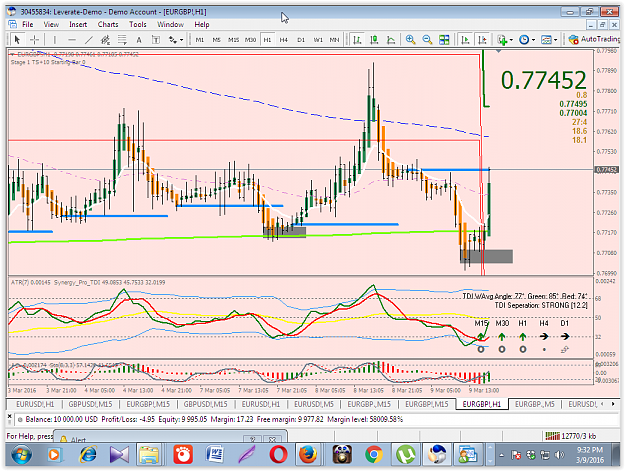Switch to the EURUSD!,M5 chart tab

pos(314,404)
